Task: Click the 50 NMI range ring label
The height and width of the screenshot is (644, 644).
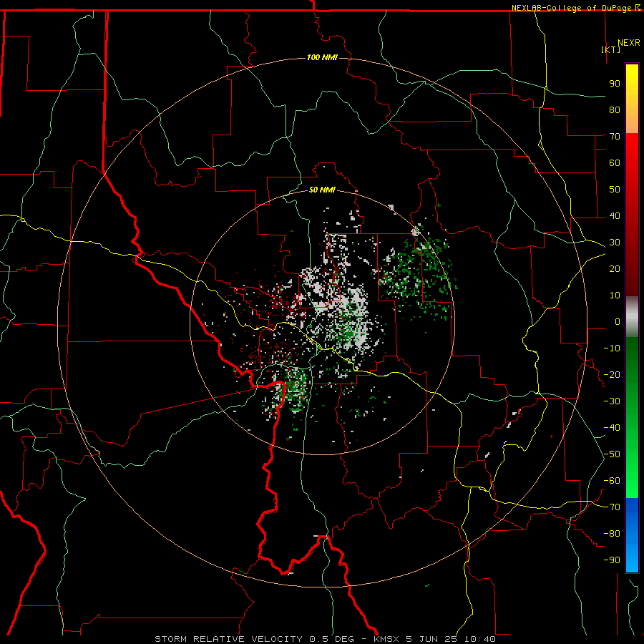Action: [322, 190]
